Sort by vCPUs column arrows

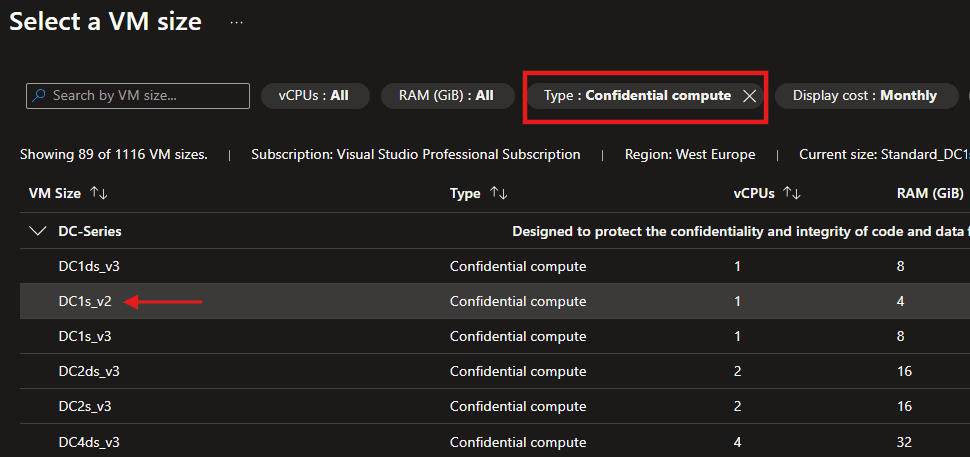coord(791,193)
